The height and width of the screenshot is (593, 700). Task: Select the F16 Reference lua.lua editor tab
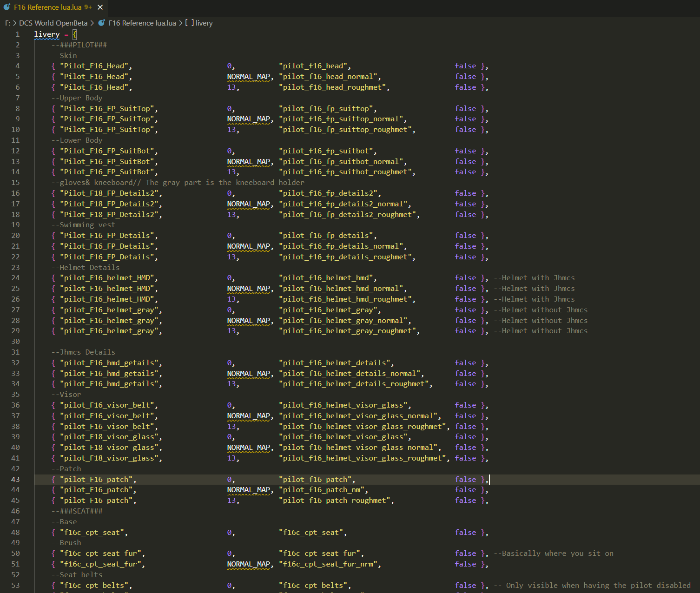47,7
